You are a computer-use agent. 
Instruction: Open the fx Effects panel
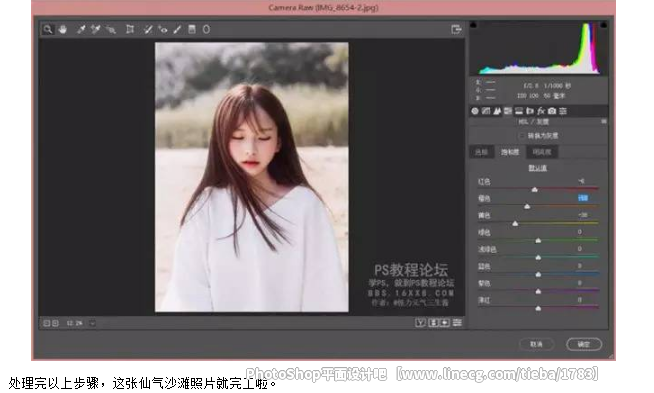(541, 111)
